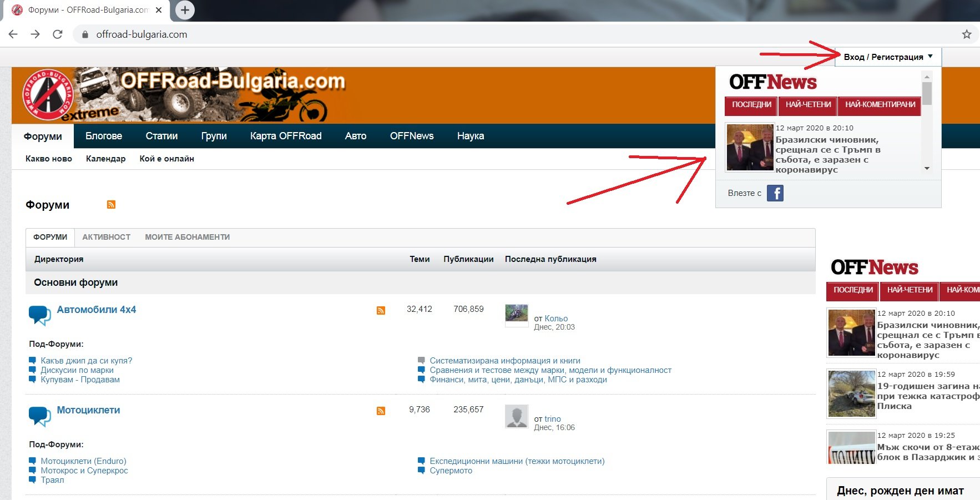Open the Автомобили 4x4 forum link

point(97,310)
